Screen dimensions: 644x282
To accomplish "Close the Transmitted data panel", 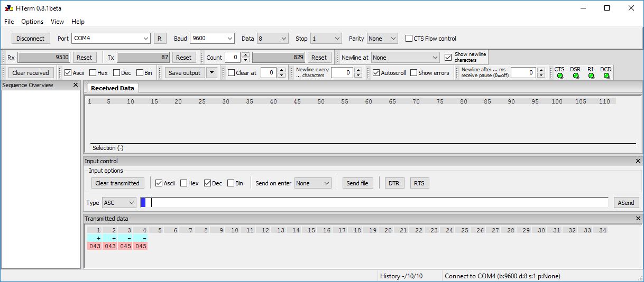I will tap(638, 219).
